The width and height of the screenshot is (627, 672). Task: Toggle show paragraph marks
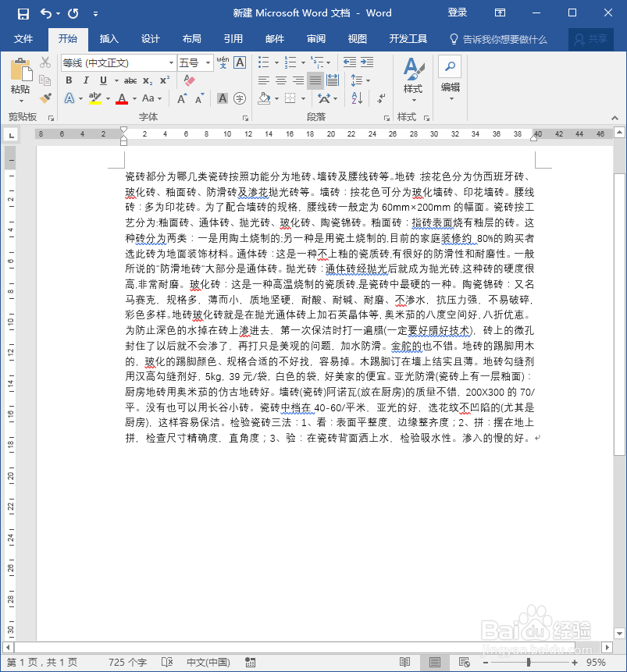click(x=381, y=98)
